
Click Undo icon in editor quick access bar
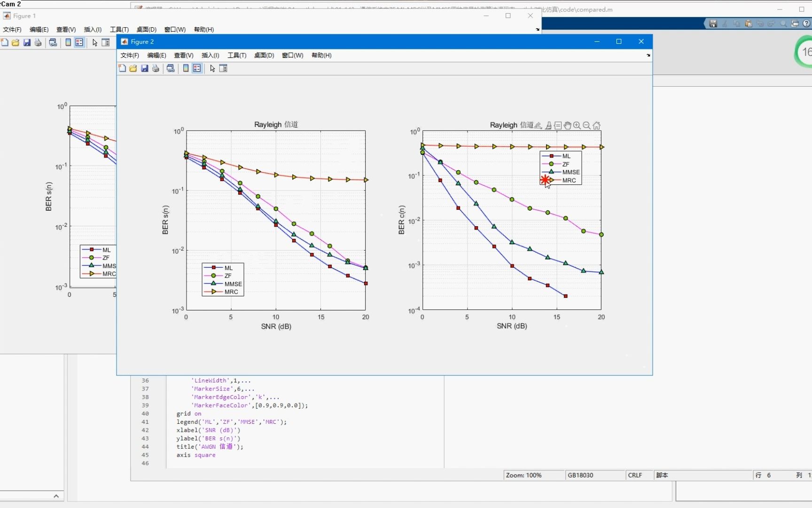pos(760,24)
